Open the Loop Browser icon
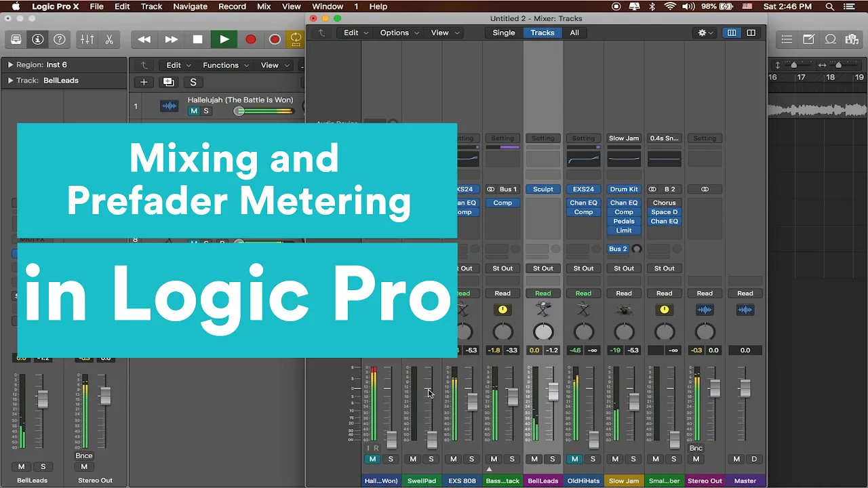 (830, 39)
